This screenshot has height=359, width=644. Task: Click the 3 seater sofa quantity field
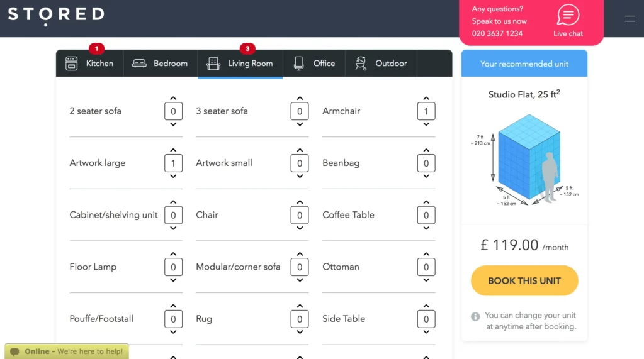300,111
